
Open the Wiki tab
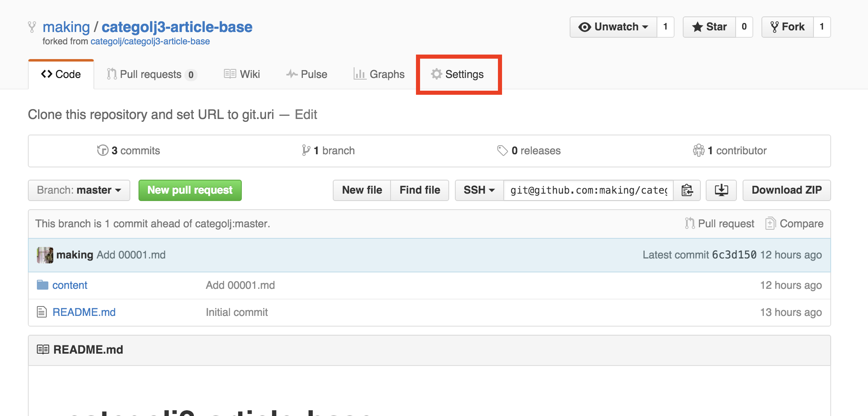242,74
